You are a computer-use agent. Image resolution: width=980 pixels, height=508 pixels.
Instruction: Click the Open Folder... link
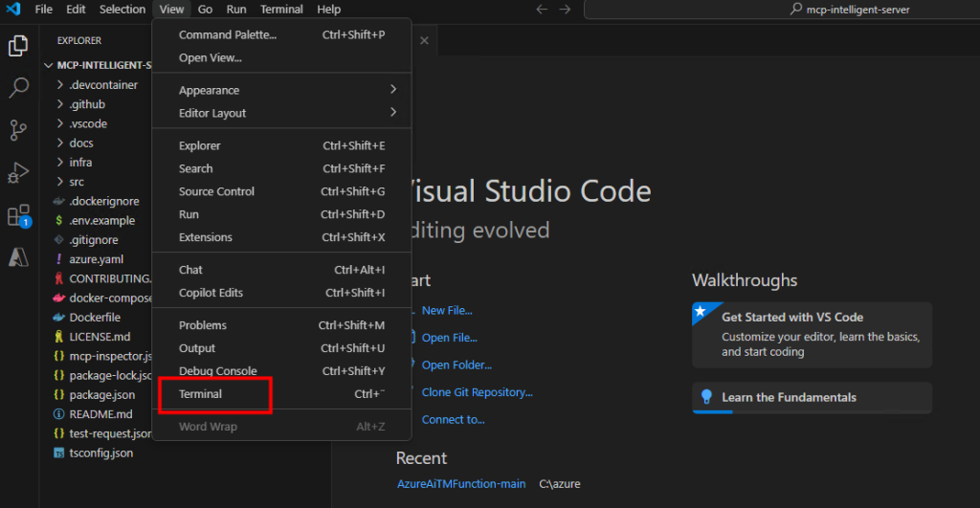pos(457,364)
